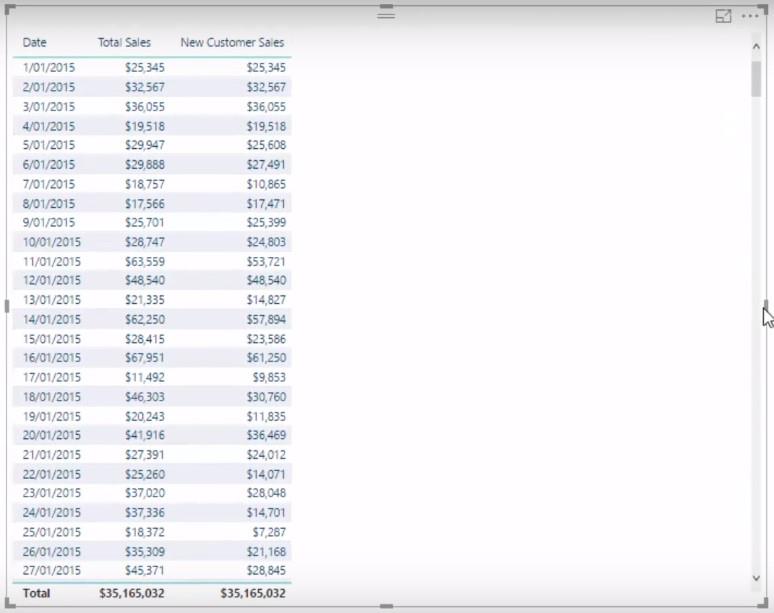Click Total Sales value $46,303

pos(145,396)
